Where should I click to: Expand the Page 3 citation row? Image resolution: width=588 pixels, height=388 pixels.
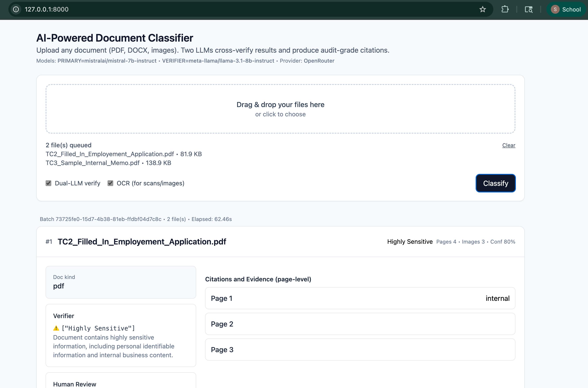[x=360, y=350]
